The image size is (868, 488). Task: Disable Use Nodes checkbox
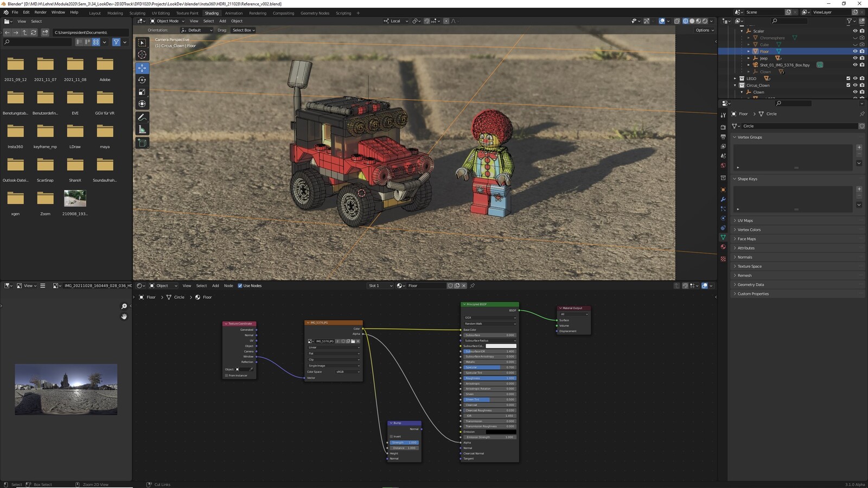(240, 286)
